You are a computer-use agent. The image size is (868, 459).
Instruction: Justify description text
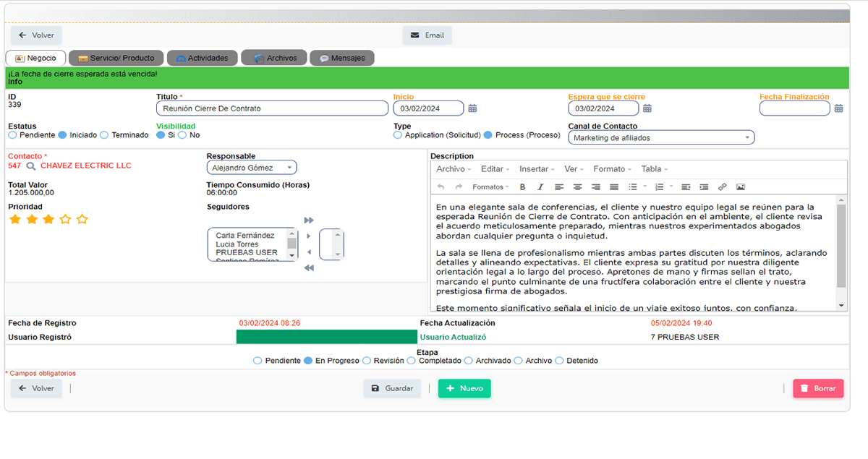(613, 187)
